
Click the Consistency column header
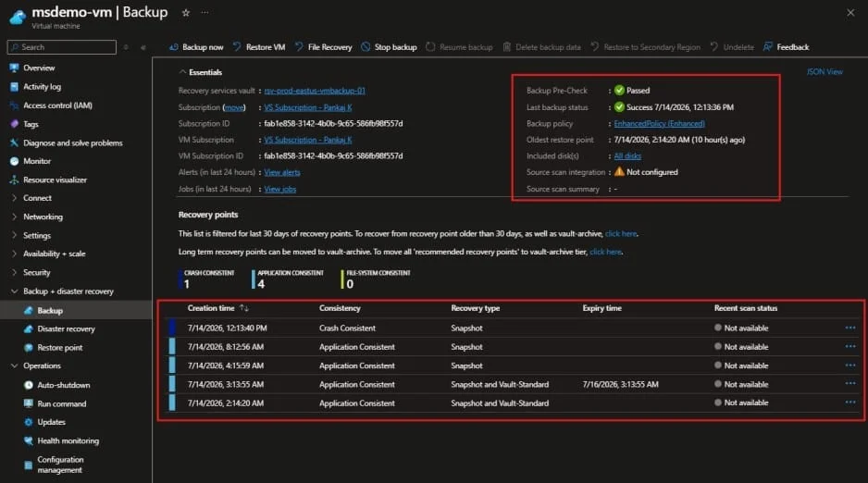[x=340, y=308]
